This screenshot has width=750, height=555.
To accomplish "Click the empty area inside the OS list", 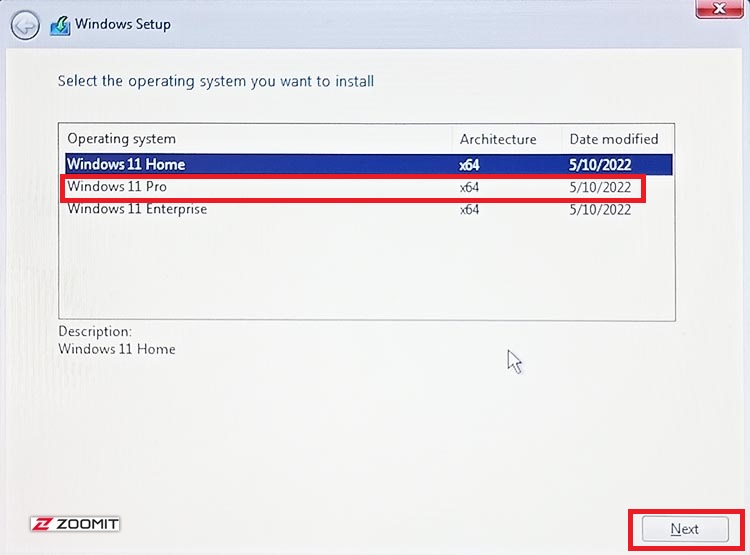I will click(367, 270).
